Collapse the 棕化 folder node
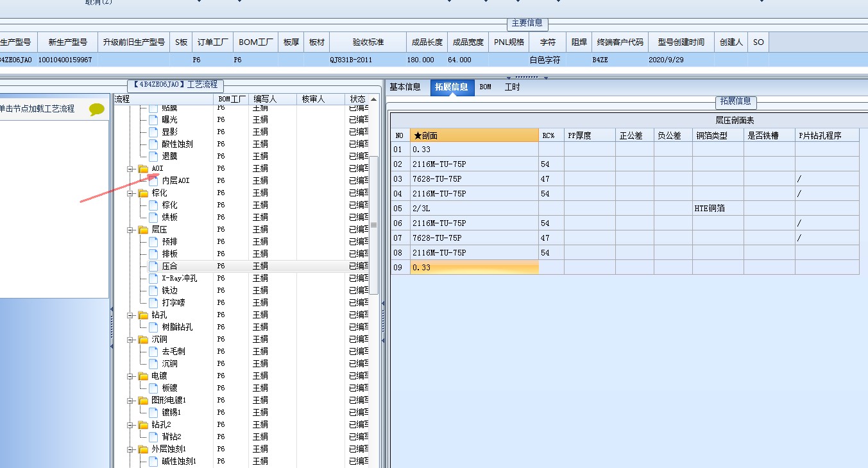868x468 pixels. point(131,193)
